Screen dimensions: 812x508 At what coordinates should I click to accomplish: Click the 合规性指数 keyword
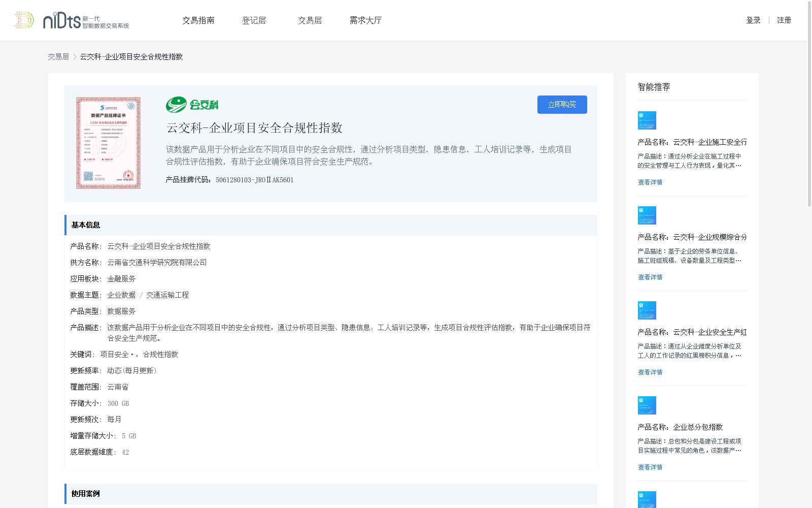pyautogui.click(x=160, y=355)
